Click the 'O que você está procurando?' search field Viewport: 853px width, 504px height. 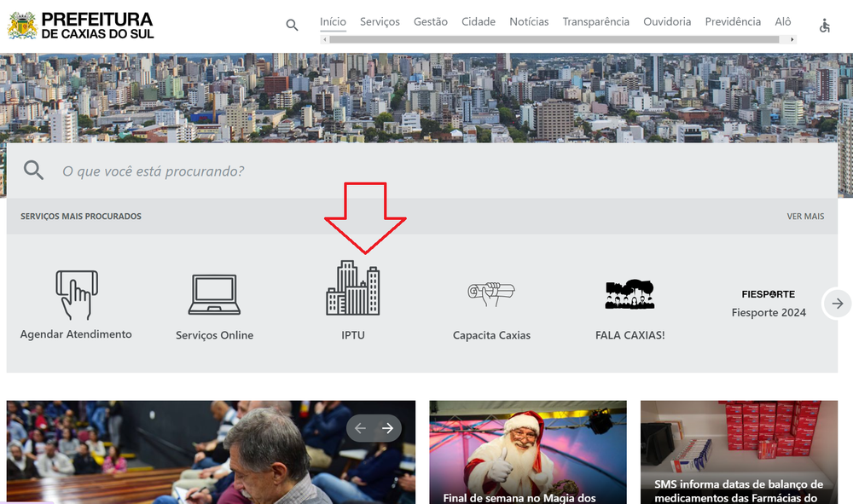point(422,171)
